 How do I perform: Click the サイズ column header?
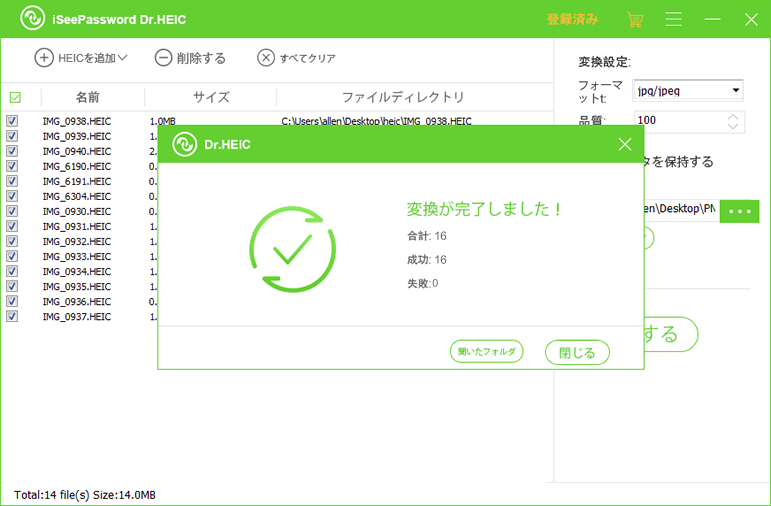211,97
